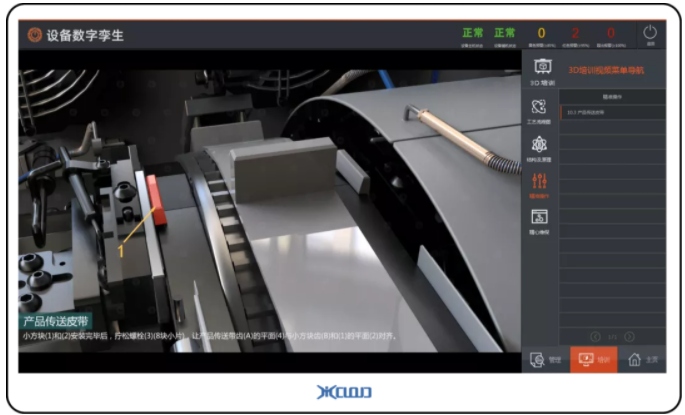Viewport: 685px width, 415px height.
Task: Open the 3D 培训 sidebar icon
Action: point(541,68)
